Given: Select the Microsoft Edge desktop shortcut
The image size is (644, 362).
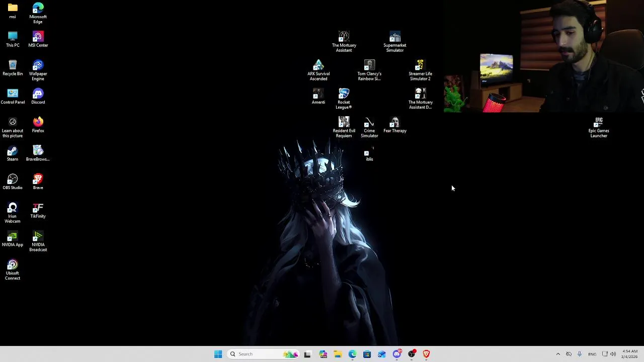Looking at the screenshot, I should 38,13.
